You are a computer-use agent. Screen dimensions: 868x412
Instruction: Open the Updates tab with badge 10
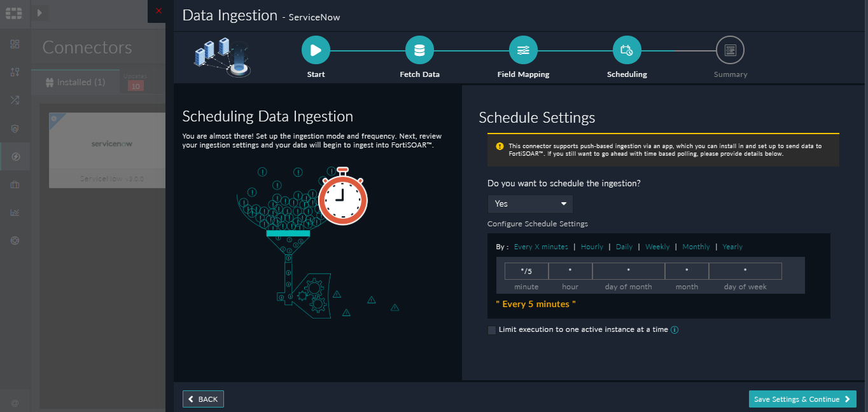point(135,81)
